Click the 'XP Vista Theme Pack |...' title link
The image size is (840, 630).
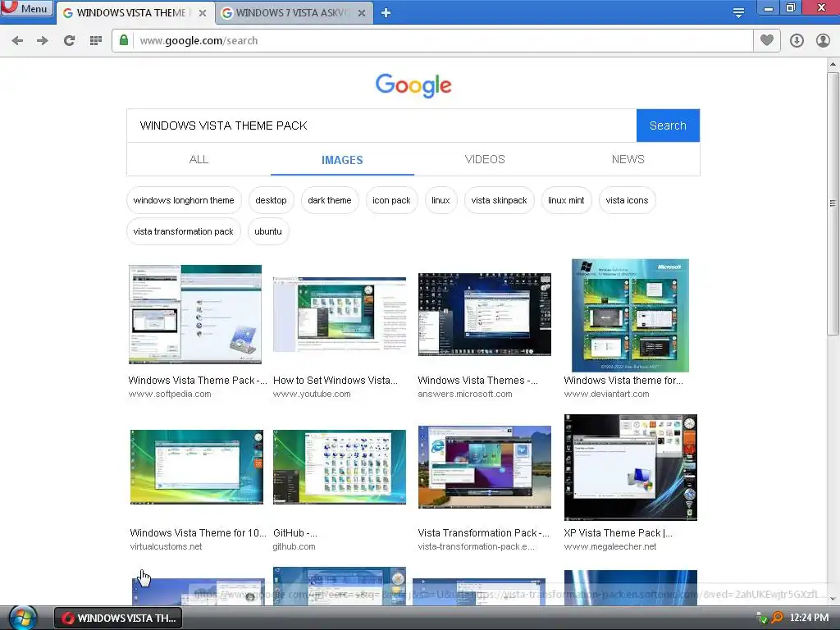pos(619,533)
